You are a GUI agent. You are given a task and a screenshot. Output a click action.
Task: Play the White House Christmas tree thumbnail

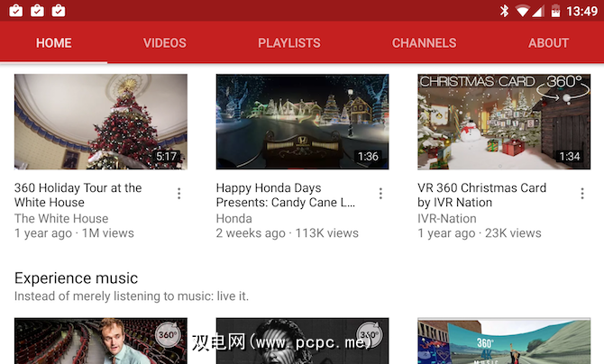[101, 122]
